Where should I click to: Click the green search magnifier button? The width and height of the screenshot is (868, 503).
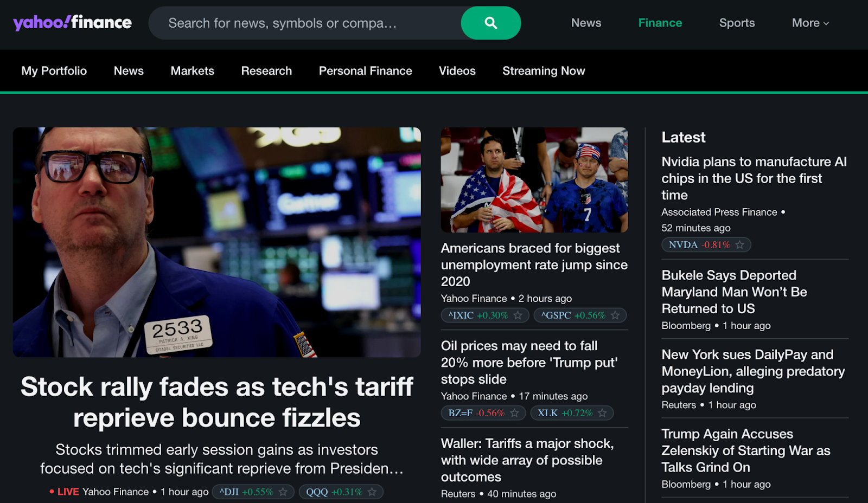pos(491,23)
